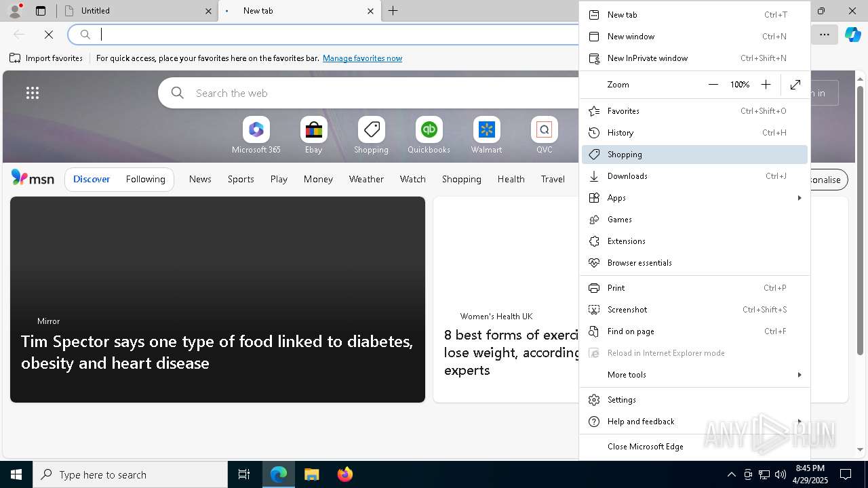Screen dimensions: 868x488
Task: Click the page vertical scrollbar
Action: click(x=861, y=220)
